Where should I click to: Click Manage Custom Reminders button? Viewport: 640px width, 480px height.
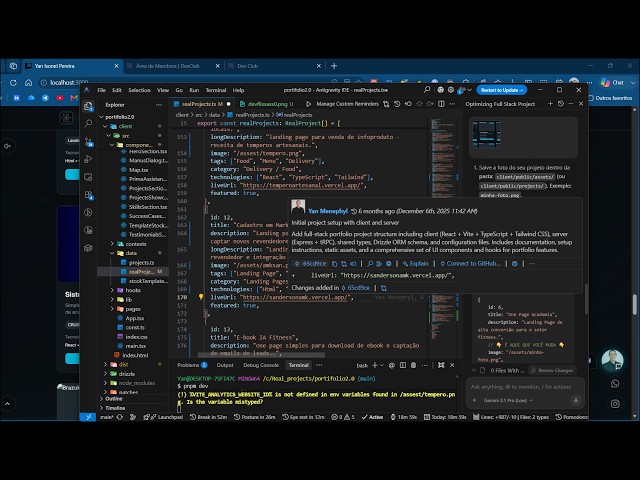pyautogui.click(x=347, y=104)
